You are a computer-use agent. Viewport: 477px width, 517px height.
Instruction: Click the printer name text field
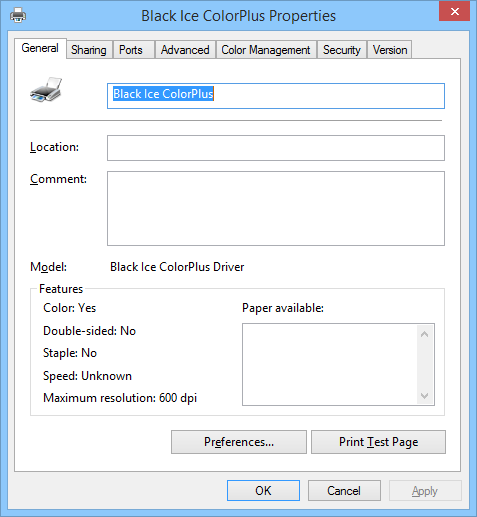(276, 96)
